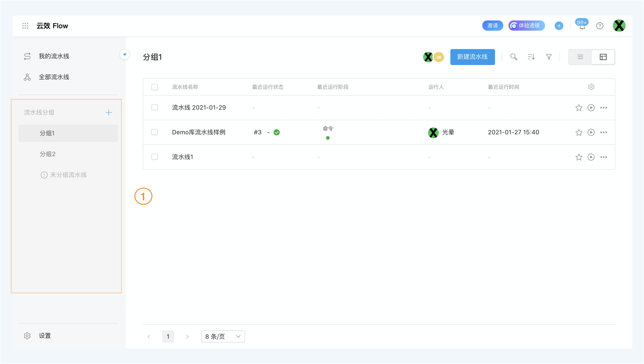This screenshot has width=644, height=364.
Task: Open more options for 流水线 2021-01-29
Action: pyautogui.click(x=604, y=108)
